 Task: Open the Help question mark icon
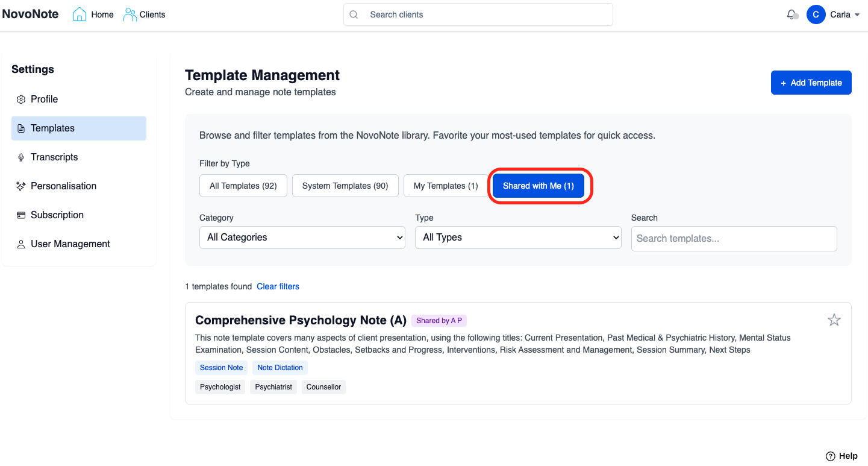click(x=830, y=456)
